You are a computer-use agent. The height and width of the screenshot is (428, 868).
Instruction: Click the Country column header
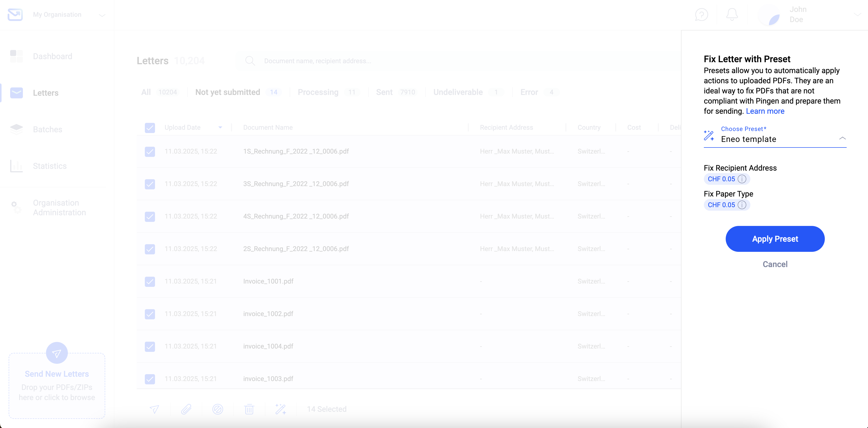[x=589, y=128]
